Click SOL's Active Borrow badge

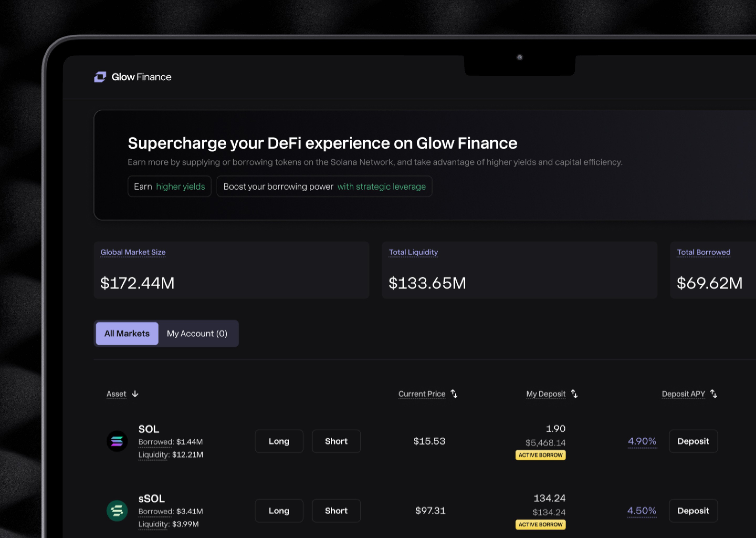pos(540,455)
